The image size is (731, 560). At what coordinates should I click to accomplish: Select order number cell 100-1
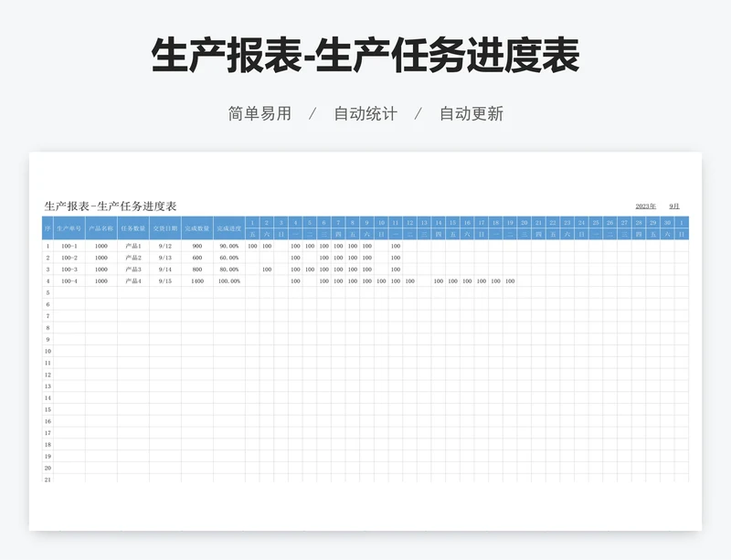[x=69, y=246]
